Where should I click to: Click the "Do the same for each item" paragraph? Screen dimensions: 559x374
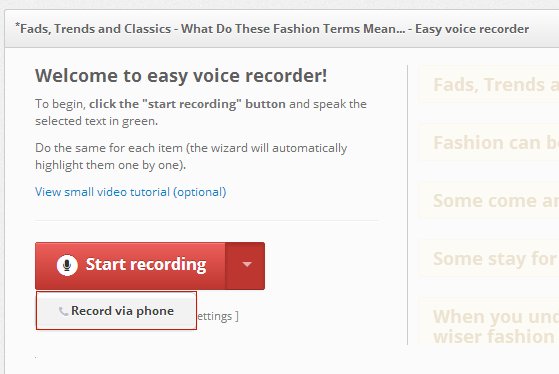tap(191, 156)
